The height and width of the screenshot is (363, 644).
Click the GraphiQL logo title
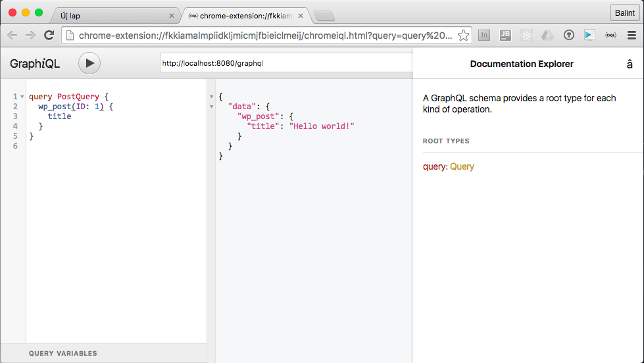pos(35,64)
